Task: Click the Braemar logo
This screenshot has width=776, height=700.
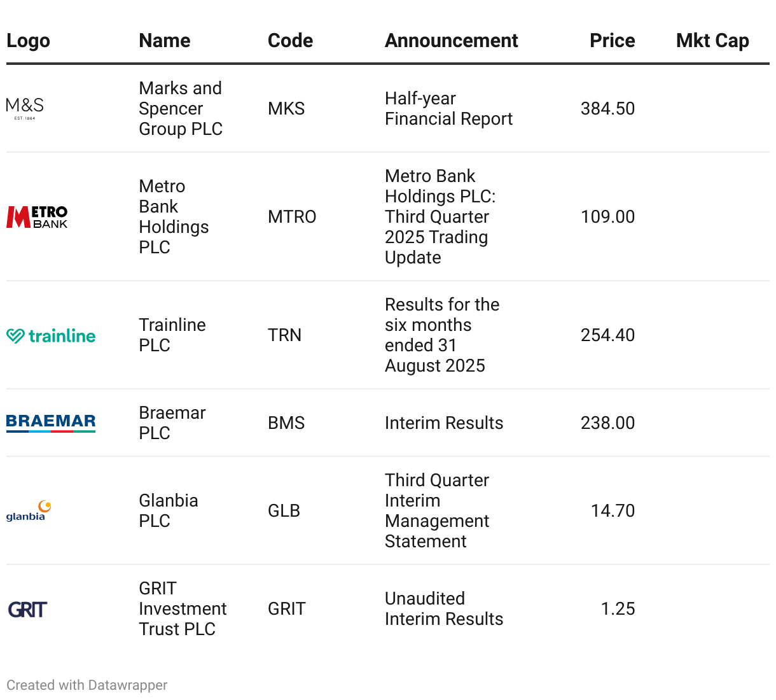Action: point(51,423)
